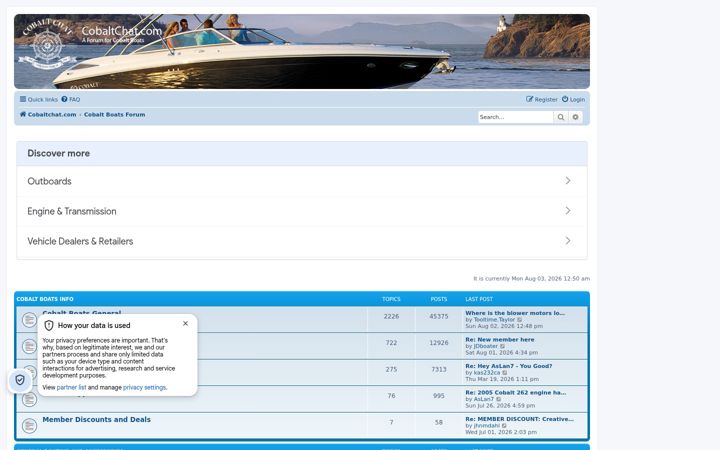Viewport: 720px width, 450px height.
Task: Open 'Where is the blower motors lo…' post
Action: (x=515, y=313)
